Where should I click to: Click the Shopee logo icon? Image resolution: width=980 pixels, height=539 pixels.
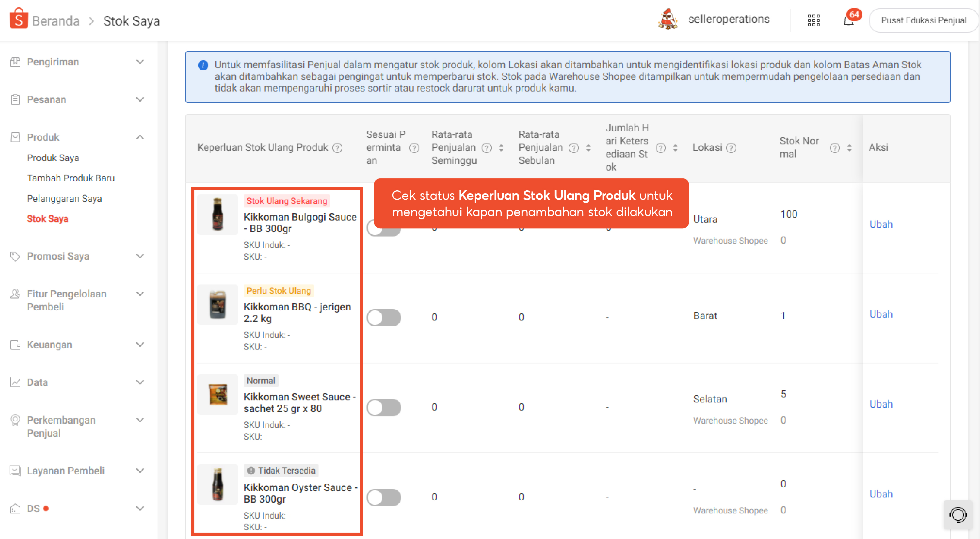tap(19, 19)
